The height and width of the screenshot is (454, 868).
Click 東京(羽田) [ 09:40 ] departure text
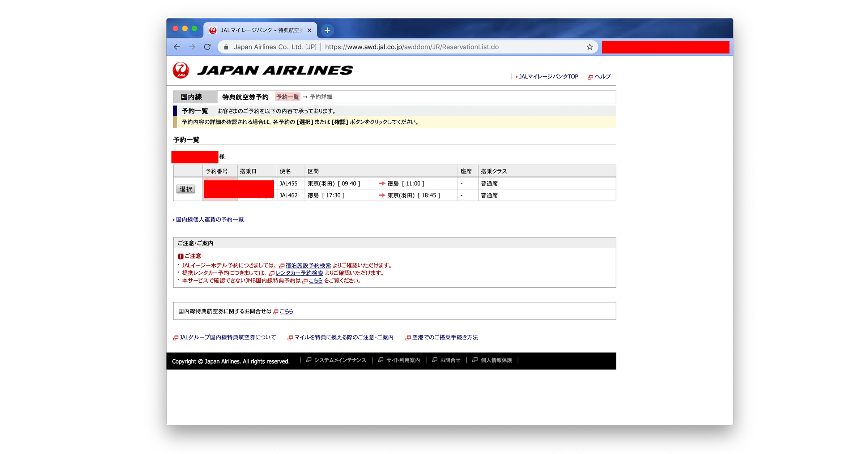pyautogui.click(x=334, y=183)
